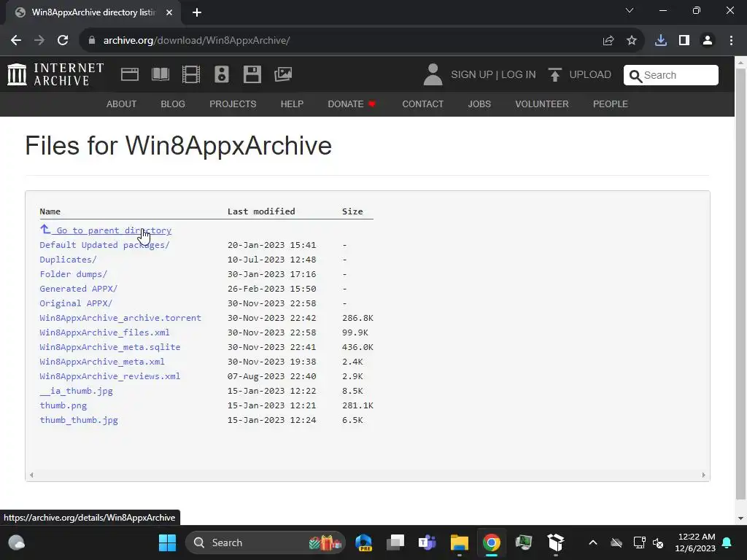Open the CONTACT menu item
This screenshot has width=747, height=560.
pos(422,104)
